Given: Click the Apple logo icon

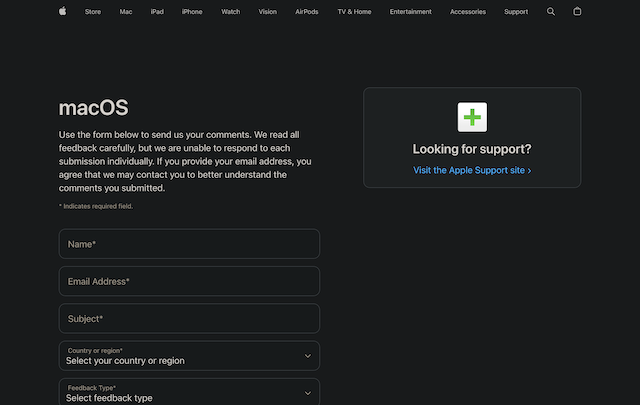Looking at the screenshot, I should [62, 11].
